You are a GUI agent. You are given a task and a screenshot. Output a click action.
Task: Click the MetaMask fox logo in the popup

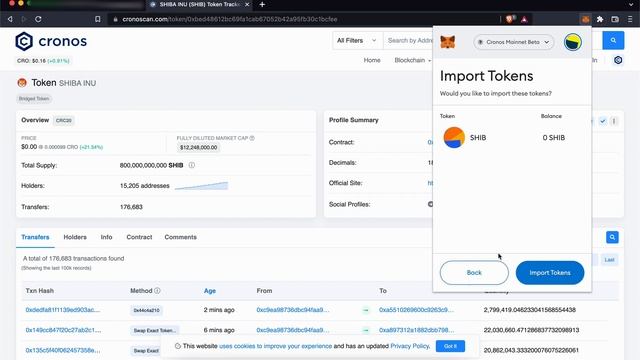[x=448, y=42]
